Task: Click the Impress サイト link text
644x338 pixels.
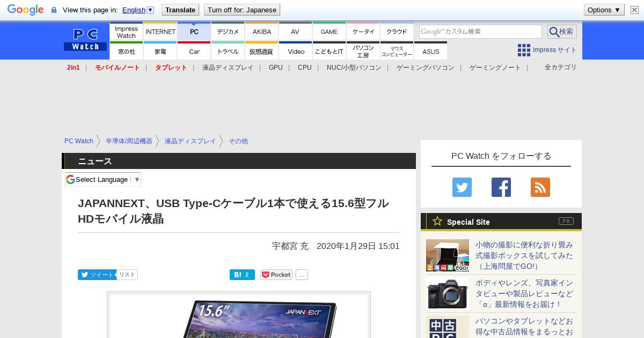Action: pos(555,50)
